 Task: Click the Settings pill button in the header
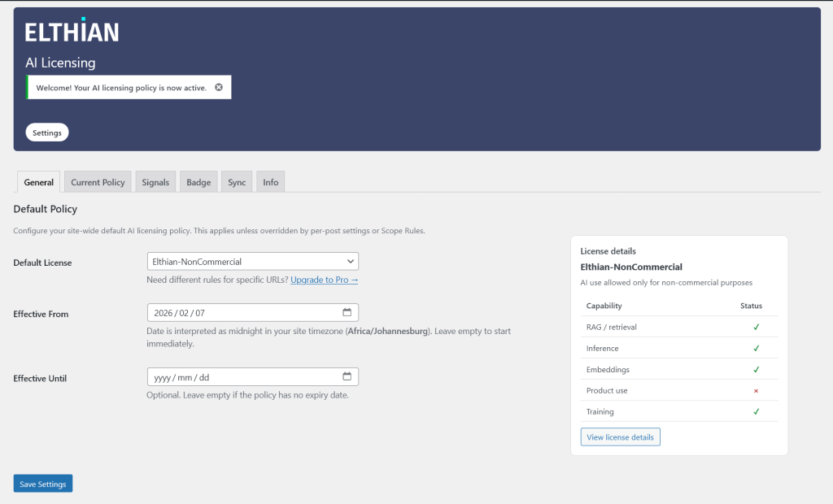47,133
